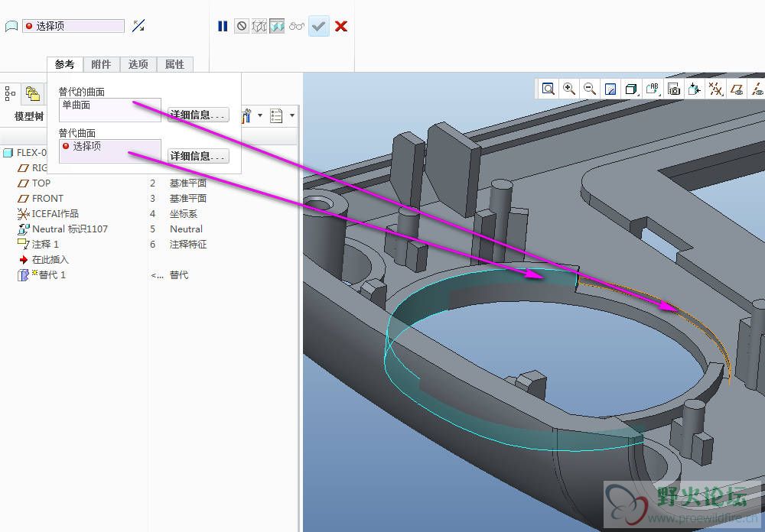Toggle datum plane display icon
The width and height of the screenshot is (765, 532).
point(737,89)
